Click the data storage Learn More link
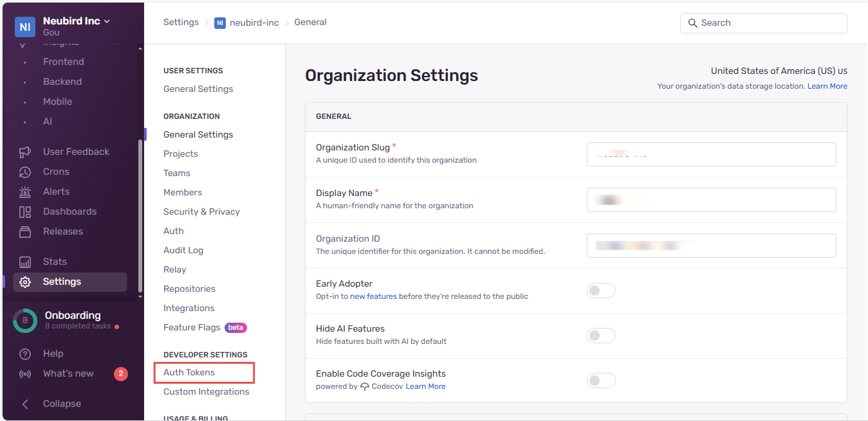The width and height of the screenshot is (868, 421). [827, 85]
